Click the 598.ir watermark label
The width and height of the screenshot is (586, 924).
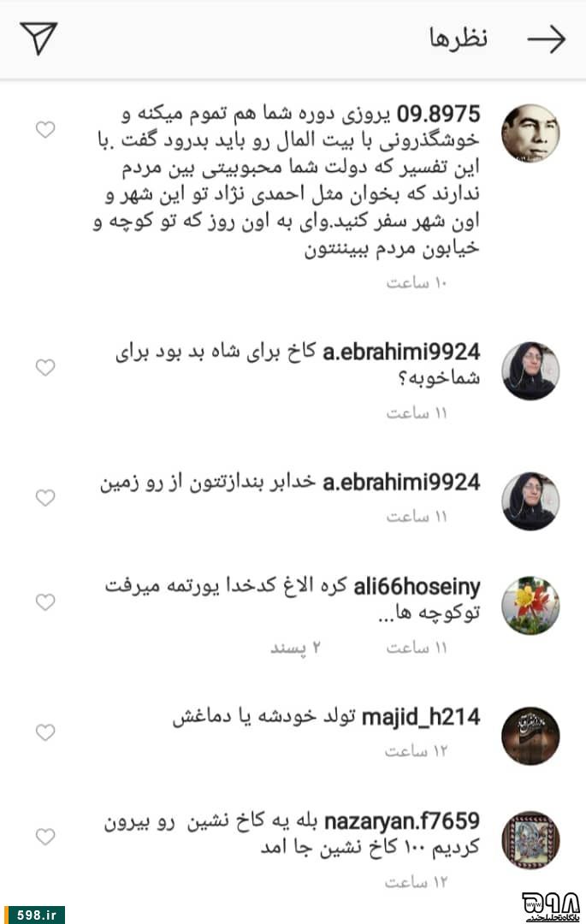click(36, 915)
